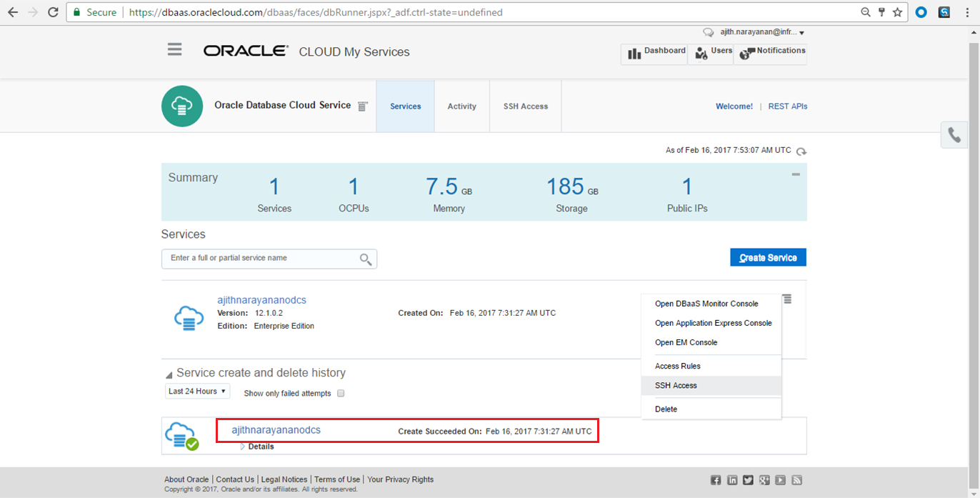Switch to the Services tab
This screenshot has width=980, height=498.
(x=405, y=106)
